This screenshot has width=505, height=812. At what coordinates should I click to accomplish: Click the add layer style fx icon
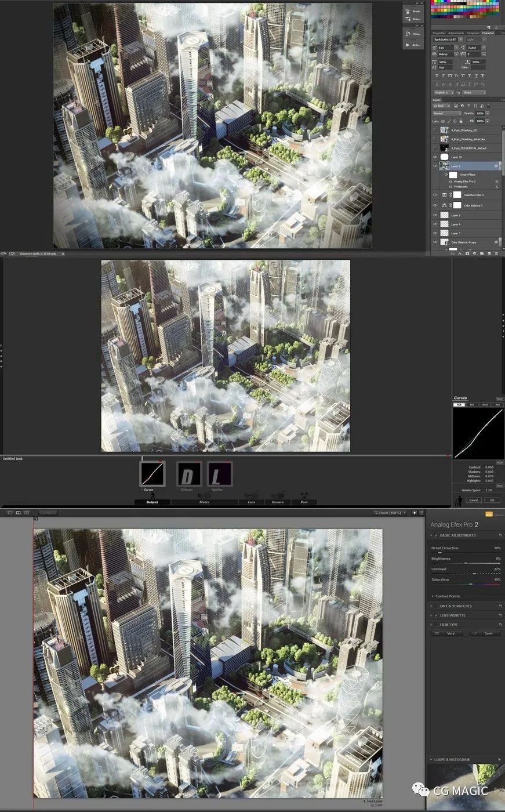pyautogui.click(x=460, y=253)
